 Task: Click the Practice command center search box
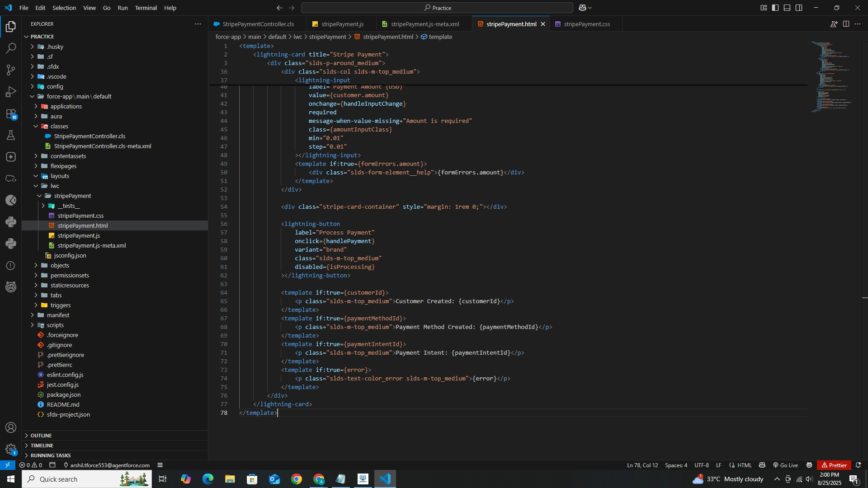click(437, 8)
